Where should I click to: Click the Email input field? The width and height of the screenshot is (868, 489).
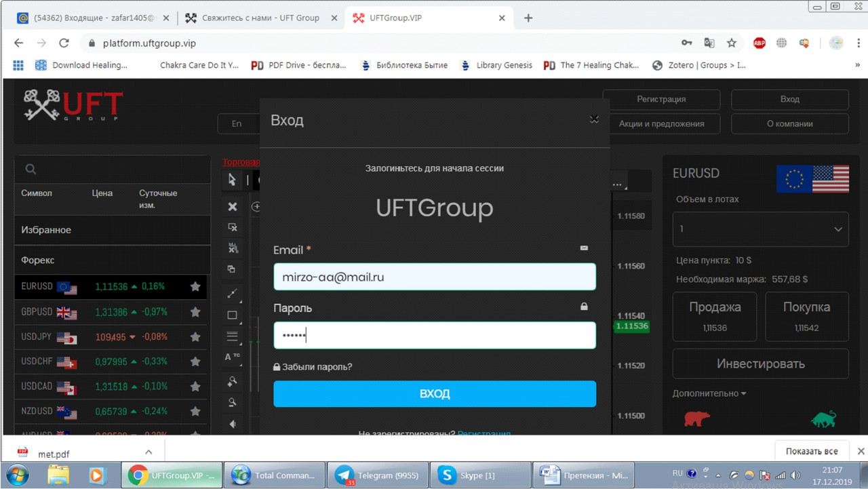[435, 277]
